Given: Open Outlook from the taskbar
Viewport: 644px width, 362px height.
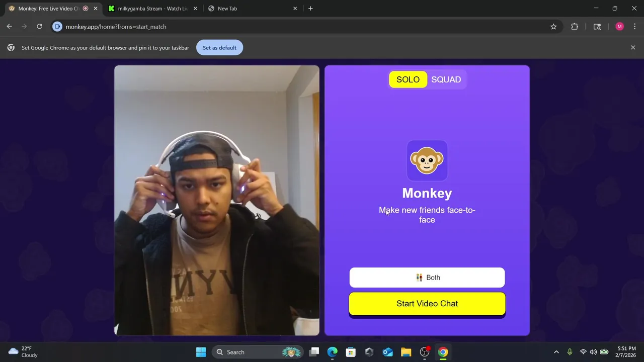Looking at the screenshot, I should (x=387, y=352).
